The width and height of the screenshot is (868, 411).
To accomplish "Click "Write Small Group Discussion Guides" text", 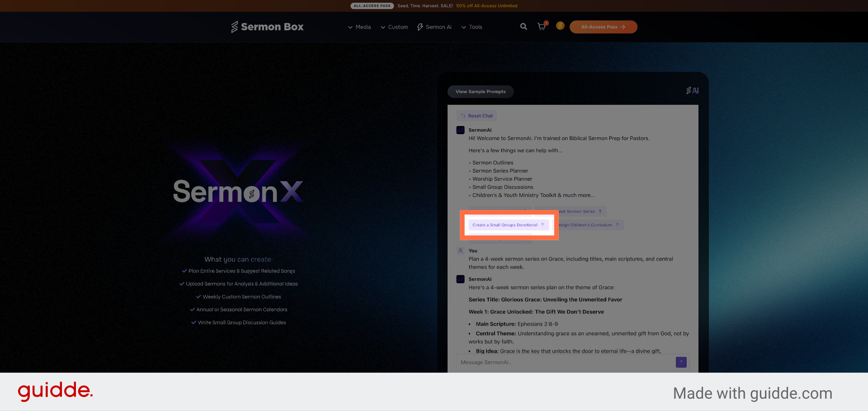I will point(242,322).
